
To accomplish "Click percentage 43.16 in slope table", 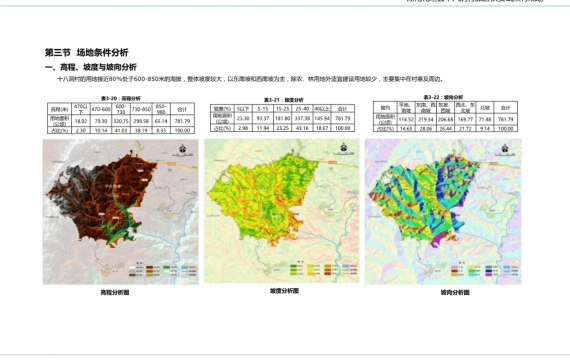I will (x=302, y=128).
